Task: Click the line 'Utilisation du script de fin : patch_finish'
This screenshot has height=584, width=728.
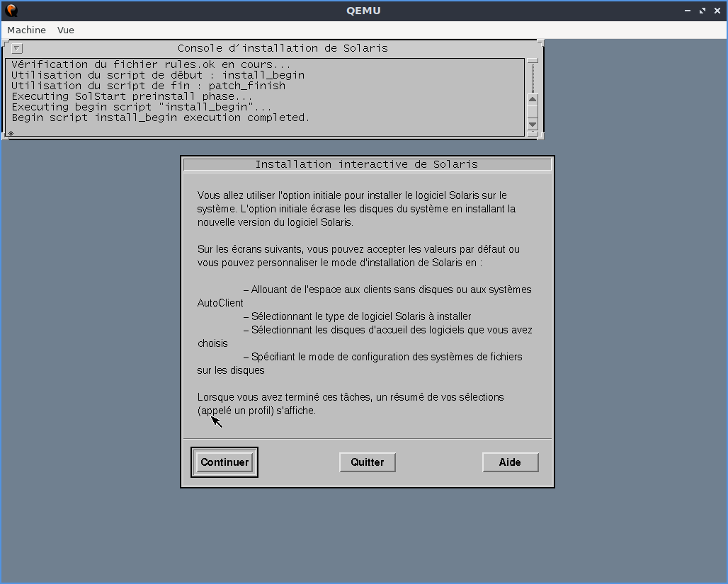Action: point(149,86)
